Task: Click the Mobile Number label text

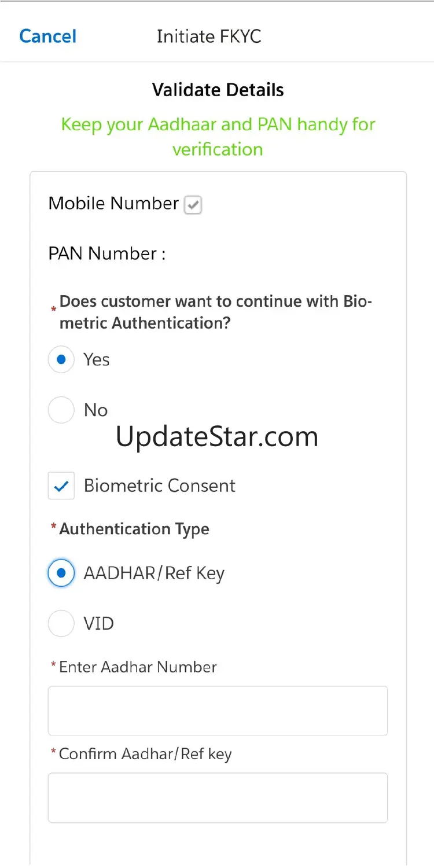Action: pyautogui.click(x=113, y=204)
